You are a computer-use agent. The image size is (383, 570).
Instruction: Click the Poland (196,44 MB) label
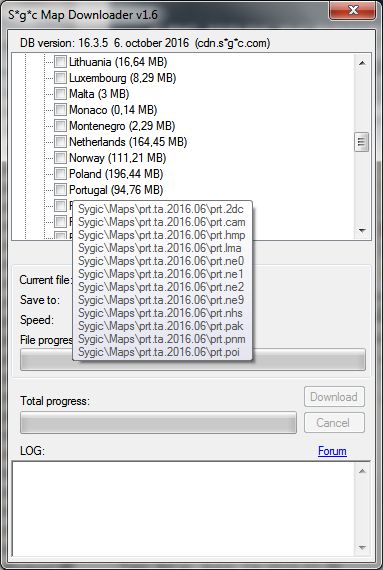[x=116, y=174]
